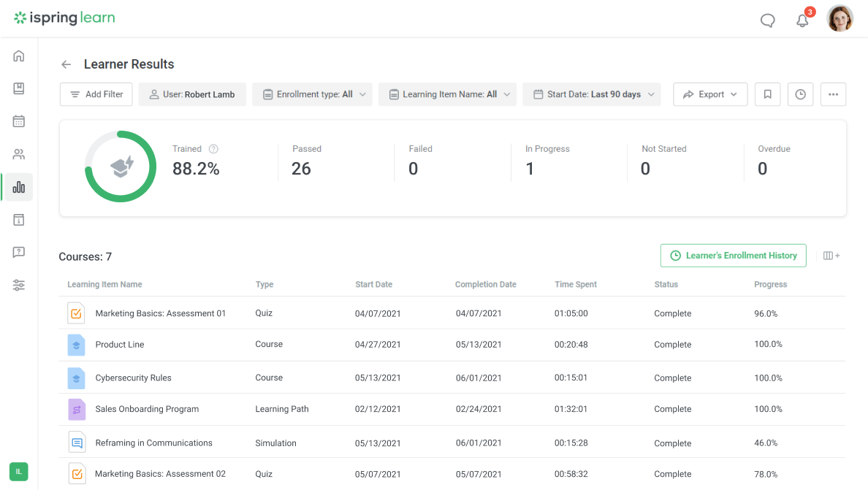Click the Add Filter button
The width and height of the screenshot is (868, 490).
tap(96, 94)
